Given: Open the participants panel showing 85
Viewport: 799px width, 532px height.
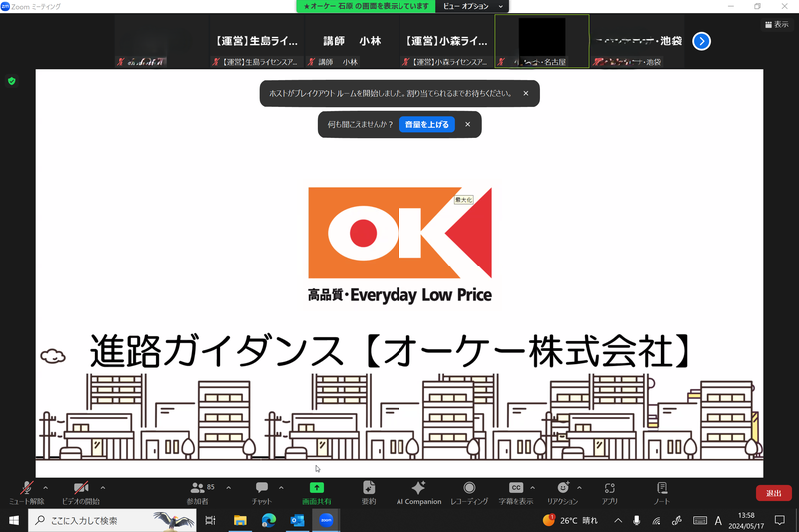Looking at the screenshot, I should click(197, 492).
